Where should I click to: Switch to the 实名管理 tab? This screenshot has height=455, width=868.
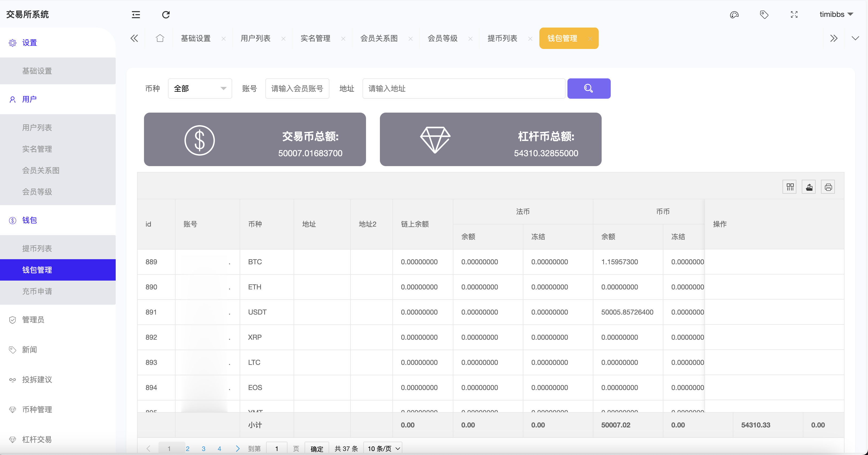pos(315,38)
